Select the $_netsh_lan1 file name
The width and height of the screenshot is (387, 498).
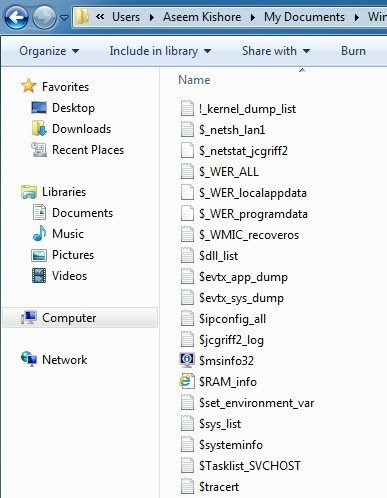pos(232,130)
